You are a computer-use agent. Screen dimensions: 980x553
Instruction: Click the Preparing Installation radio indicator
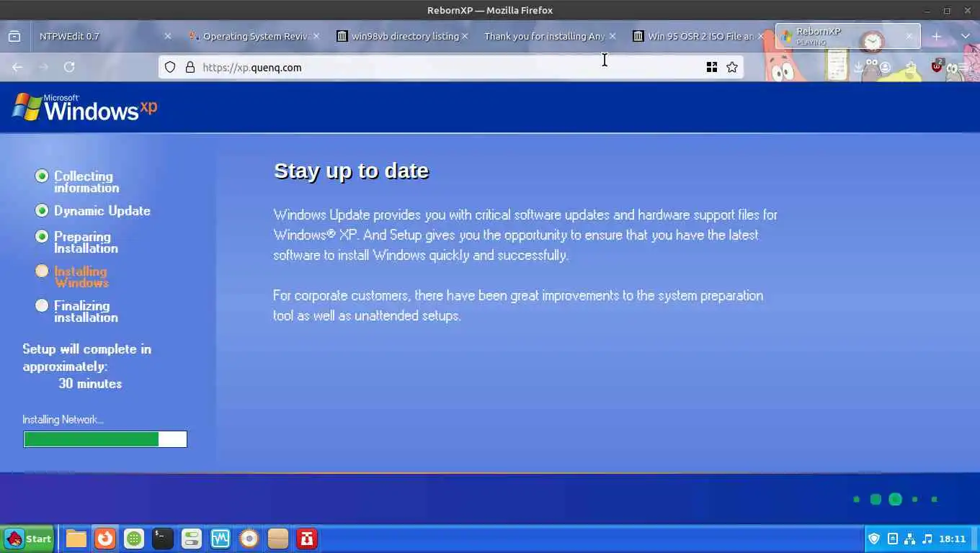42,236
